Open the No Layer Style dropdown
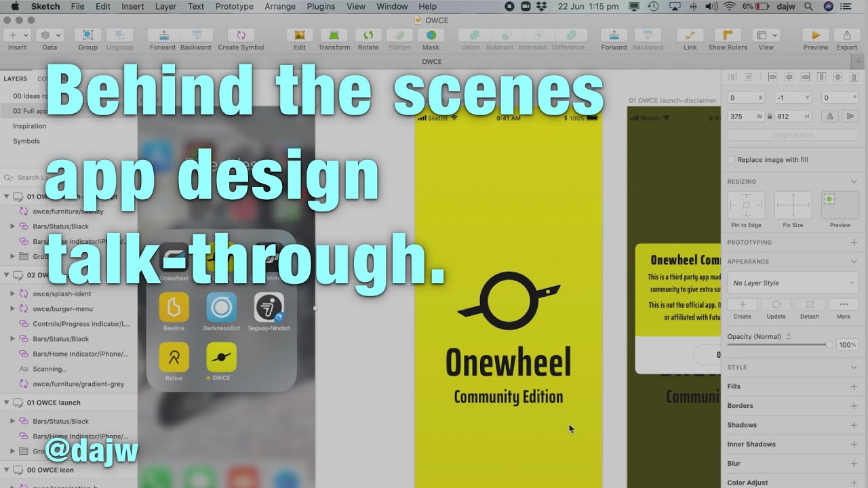This screenshot has height=488, width=868. 793,283
